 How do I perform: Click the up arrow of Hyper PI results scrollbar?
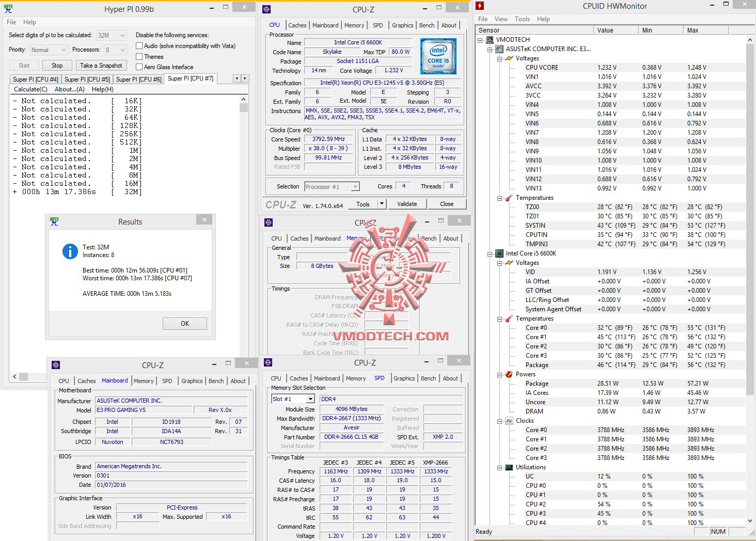(x=244, y=99)
